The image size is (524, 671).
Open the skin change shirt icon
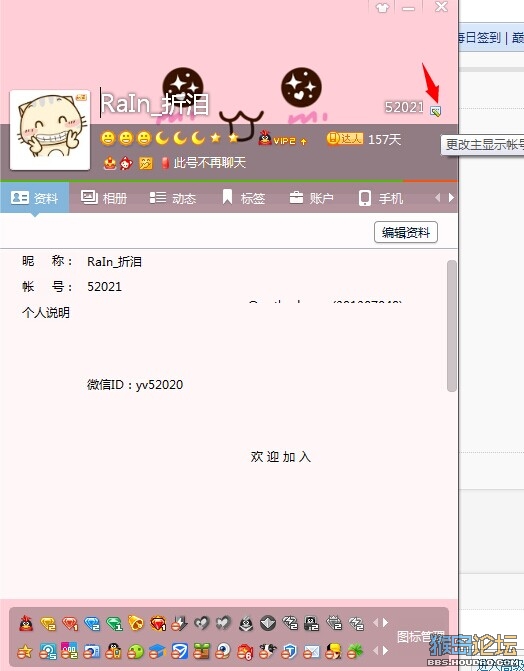tap(382, 8)
